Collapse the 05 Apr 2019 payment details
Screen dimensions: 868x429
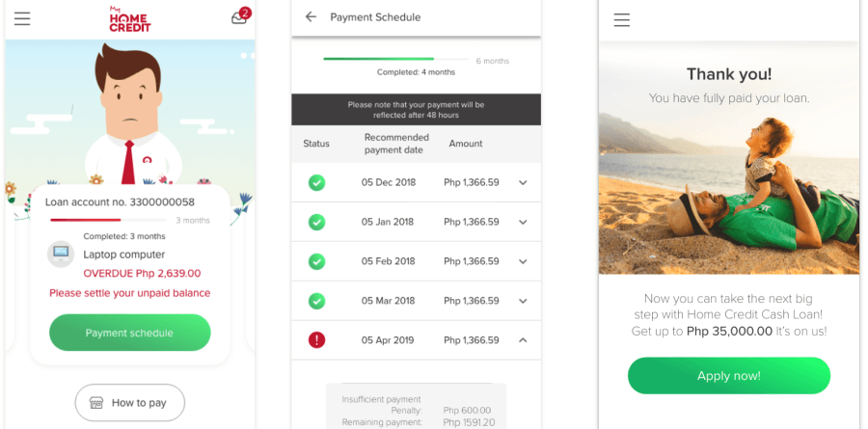click(523, 339)
